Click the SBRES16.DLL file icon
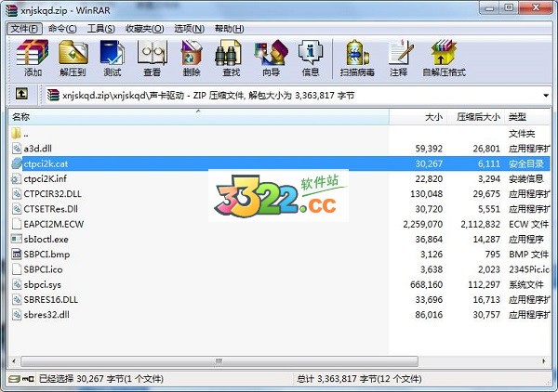The width and height of the screenshot is (558, 392). (17, 299)
